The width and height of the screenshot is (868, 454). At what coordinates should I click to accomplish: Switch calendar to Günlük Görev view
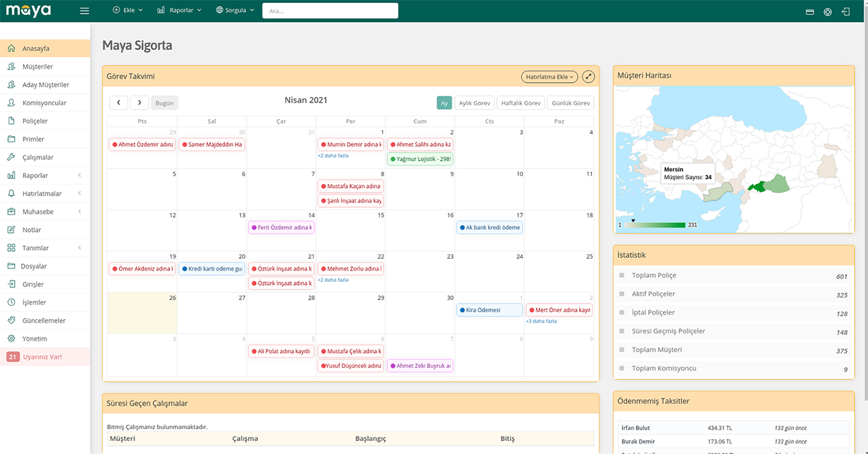point(570,103)
